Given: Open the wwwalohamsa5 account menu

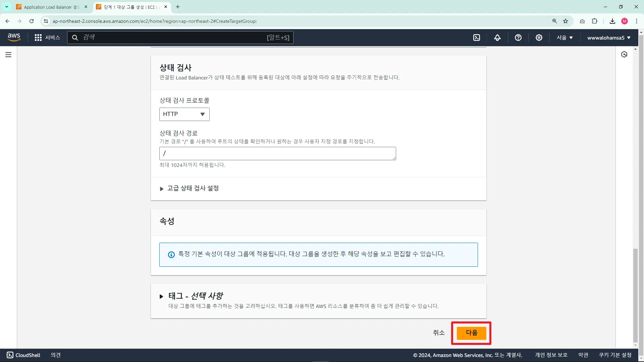Looking at the screenshot, I should [608, 38].
